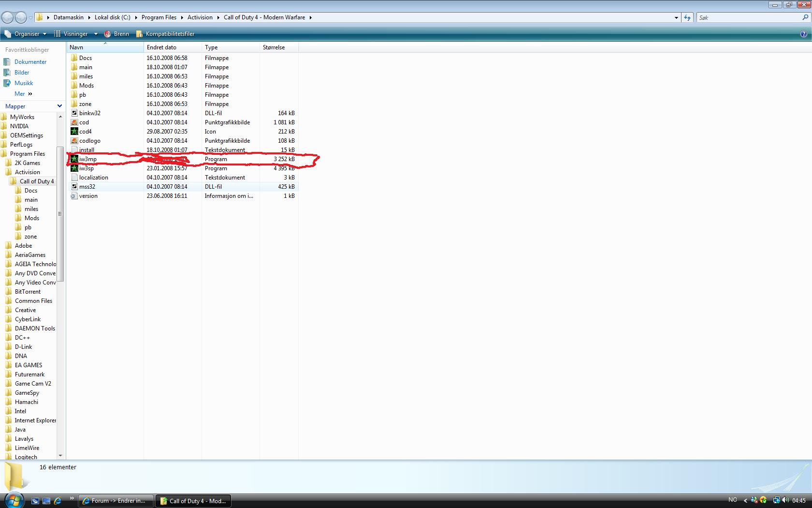Click the iw3sp program icon

click(x=74, y=168)
